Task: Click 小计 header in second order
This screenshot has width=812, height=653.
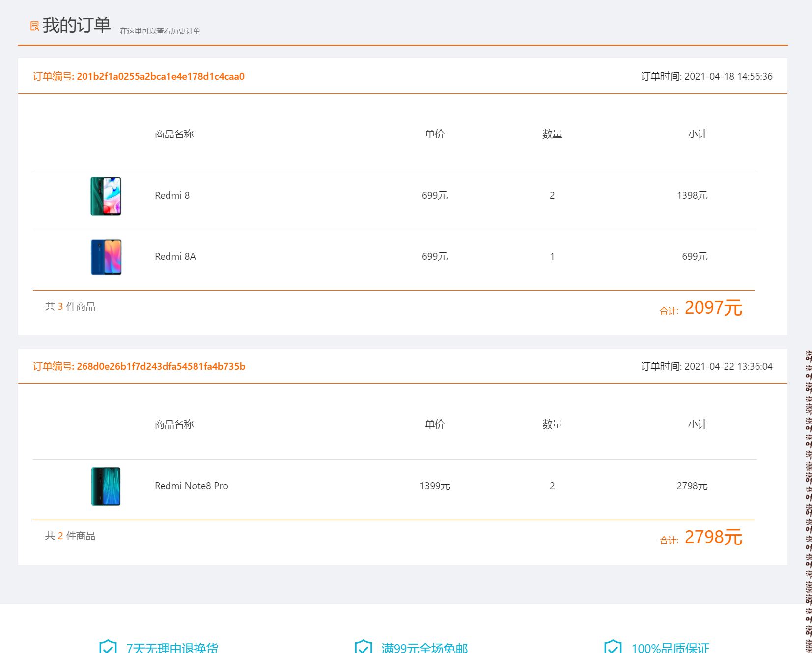Action: pos(698,424)
